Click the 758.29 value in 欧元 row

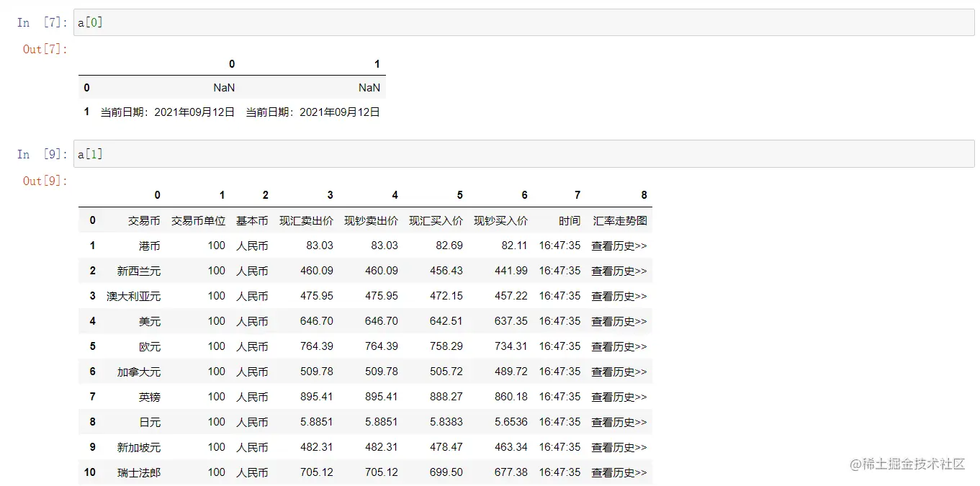pos(446,346)
